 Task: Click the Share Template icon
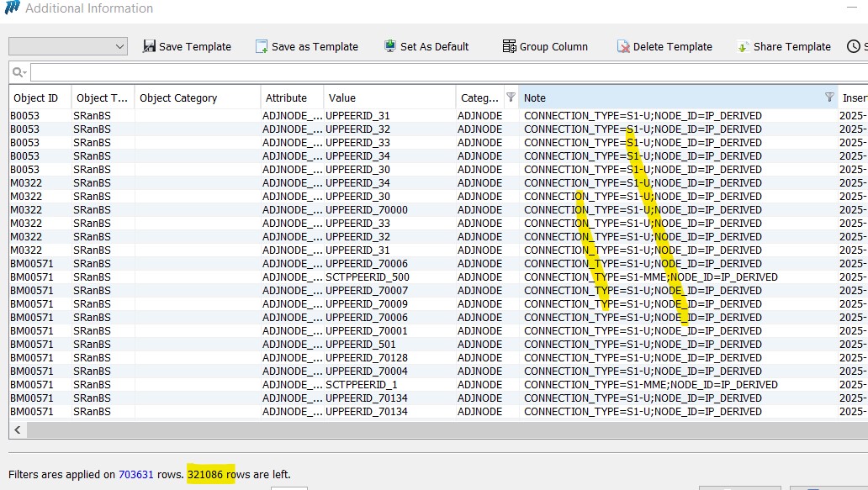743,46
